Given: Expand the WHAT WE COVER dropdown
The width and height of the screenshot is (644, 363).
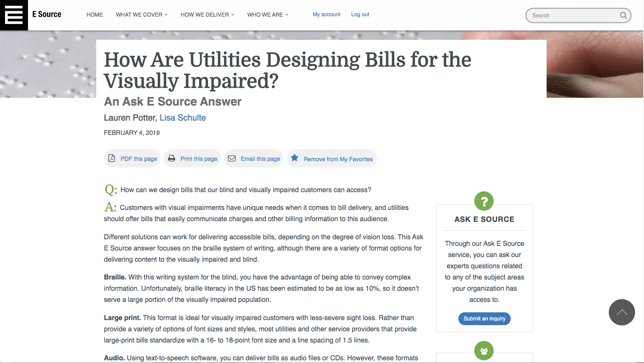Looking at the screenshot, I should 141,15.
